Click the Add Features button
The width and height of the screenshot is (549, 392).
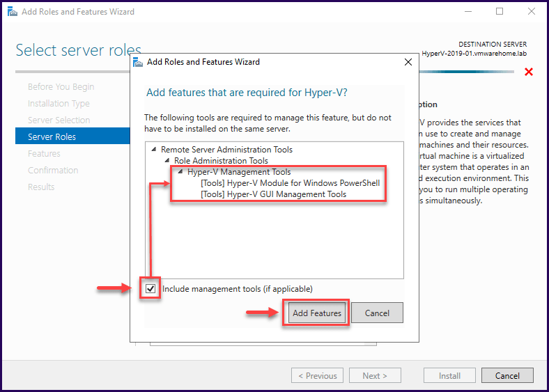pos(317,313)
